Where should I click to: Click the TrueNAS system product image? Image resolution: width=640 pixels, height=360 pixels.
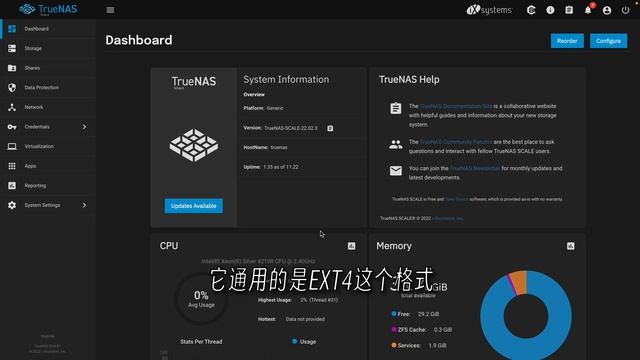point(193,145)
